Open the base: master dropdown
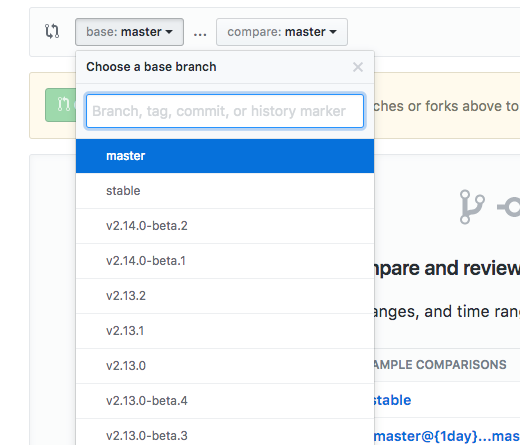 tap(129, 32)
